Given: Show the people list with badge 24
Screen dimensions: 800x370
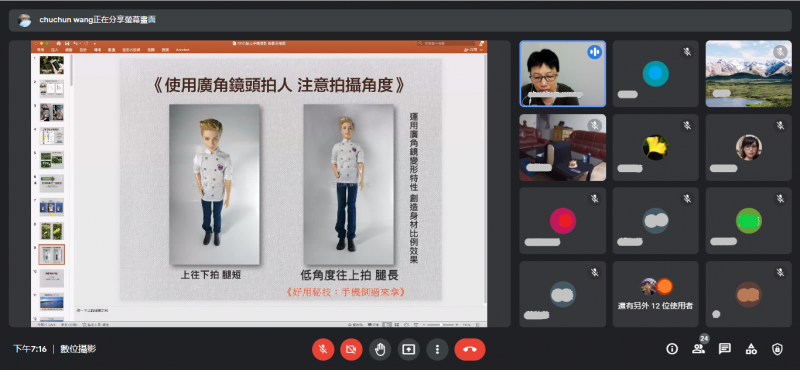Looking at the screenshot, I should [x=698, y=349].
